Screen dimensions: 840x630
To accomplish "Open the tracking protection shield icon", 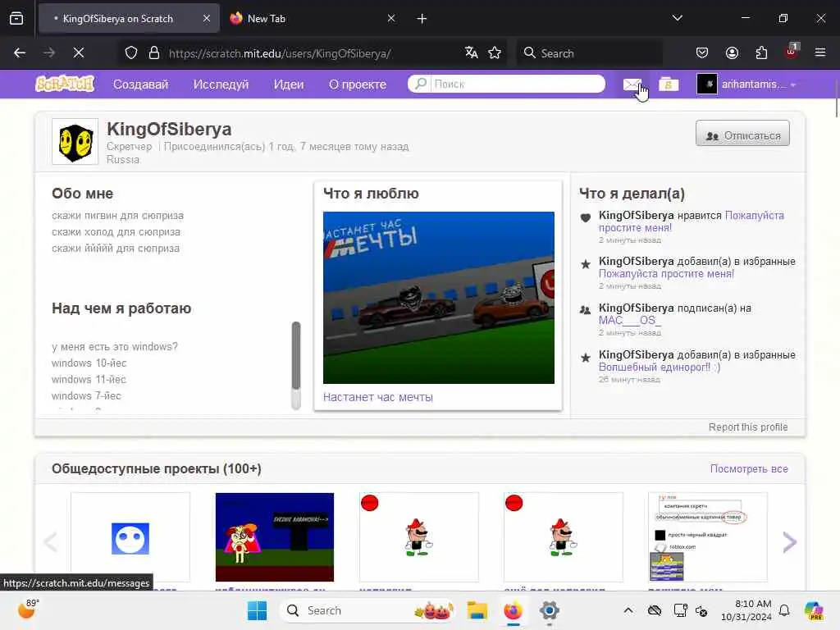I will point(131,52).
